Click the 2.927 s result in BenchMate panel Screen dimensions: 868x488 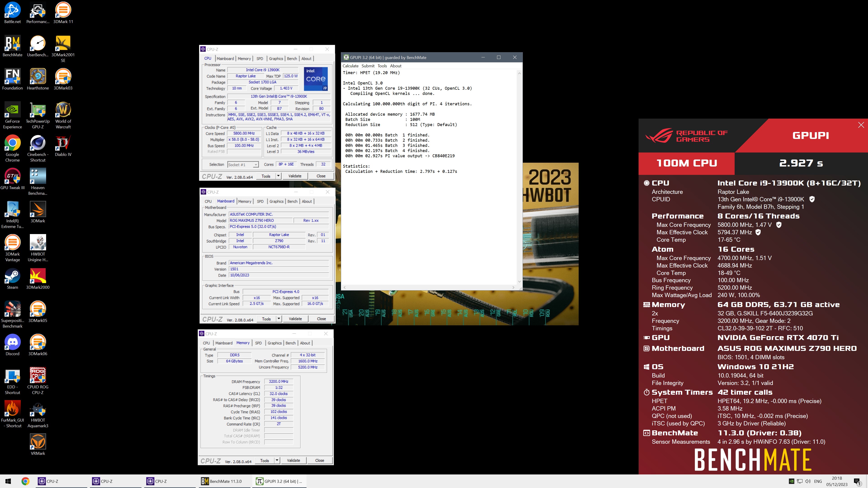[x=801, y=163]
